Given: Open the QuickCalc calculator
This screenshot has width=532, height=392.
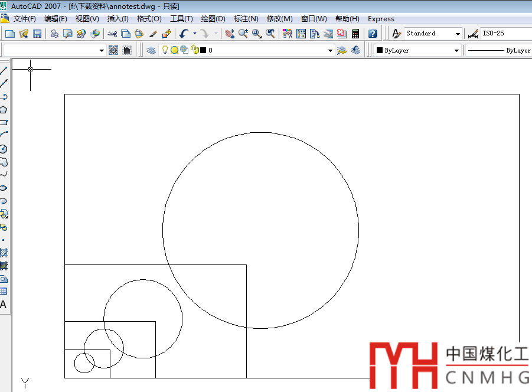Looking at the screenshot, I should coord(355,34).
